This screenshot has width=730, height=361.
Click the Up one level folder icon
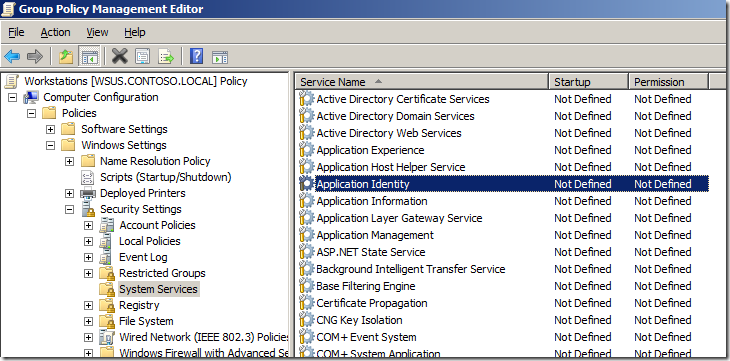[x=66, y=57]
